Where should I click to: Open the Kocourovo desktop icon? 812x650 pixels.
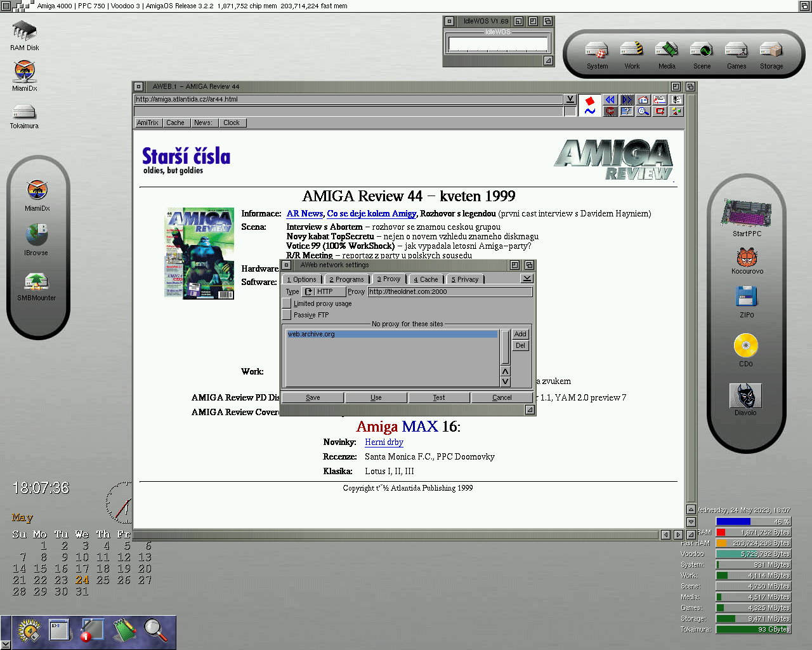(747, 257)
